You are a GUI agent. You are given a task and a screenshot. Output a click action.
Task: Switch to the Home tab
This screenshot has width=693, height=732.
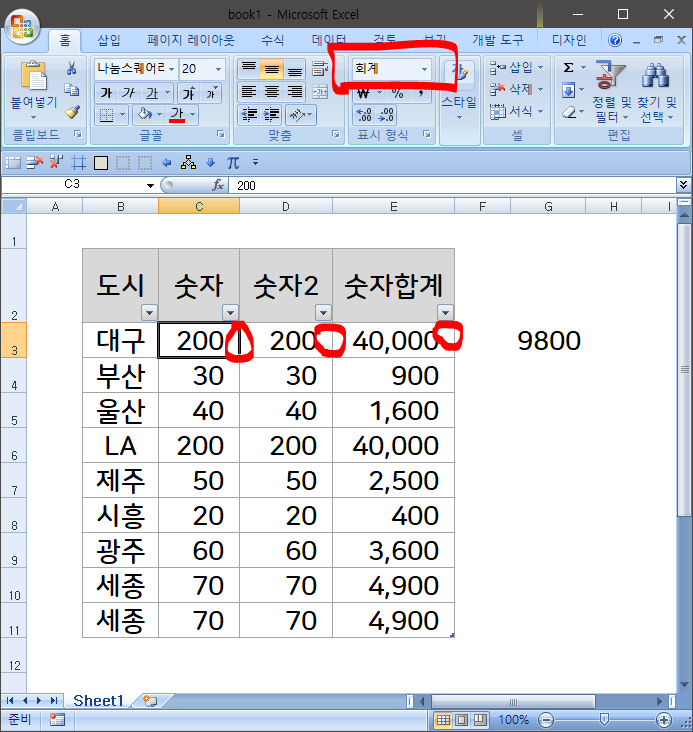(x=65, y=40)
